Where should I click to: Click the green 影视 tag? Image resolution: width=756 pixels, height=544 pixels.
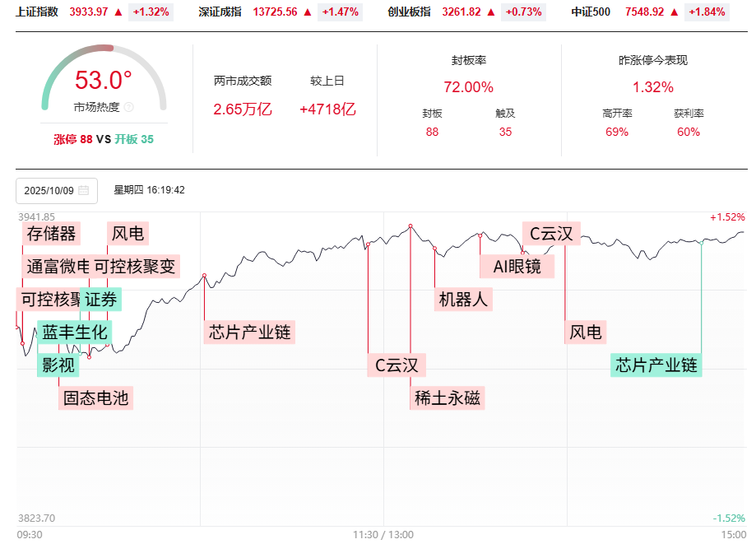tap(57, 365)
